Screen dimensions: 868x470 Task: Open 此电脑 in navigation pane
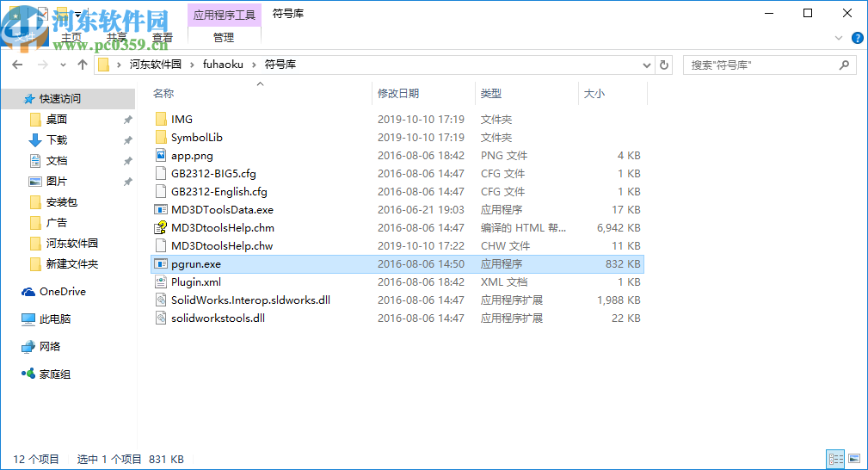click(x=46, y=319)
